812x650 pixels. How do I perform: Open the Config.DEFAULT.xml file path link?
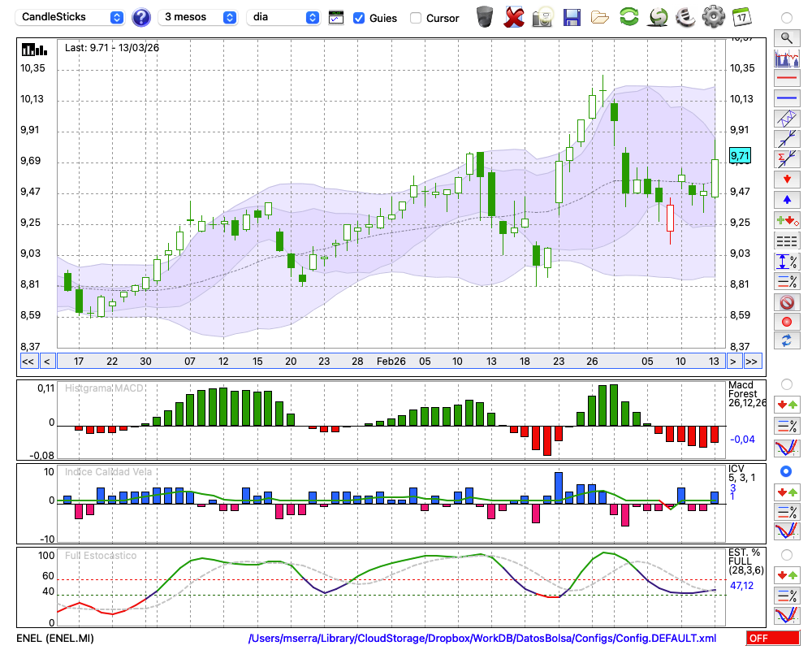(482, 639)
